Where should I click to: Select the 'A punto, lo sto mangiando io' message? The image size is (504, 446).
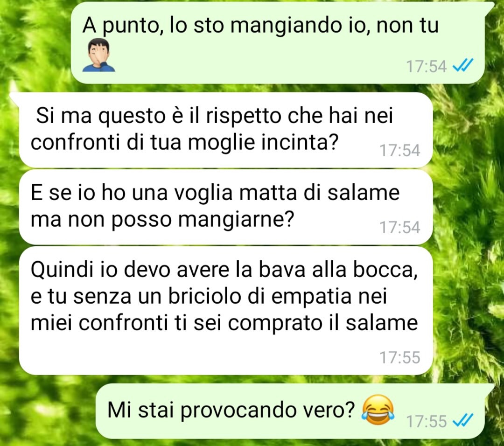click(277, 43)
